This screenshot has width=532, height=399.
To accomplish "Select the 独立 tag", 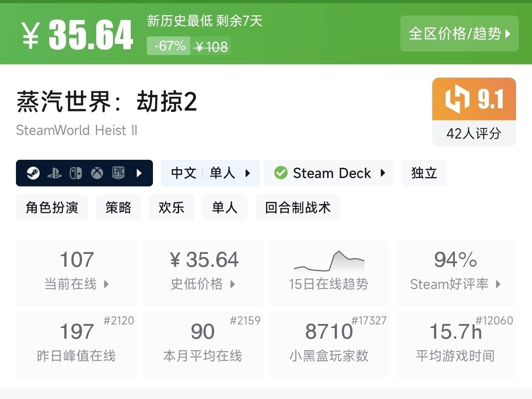I will [424, 173].
